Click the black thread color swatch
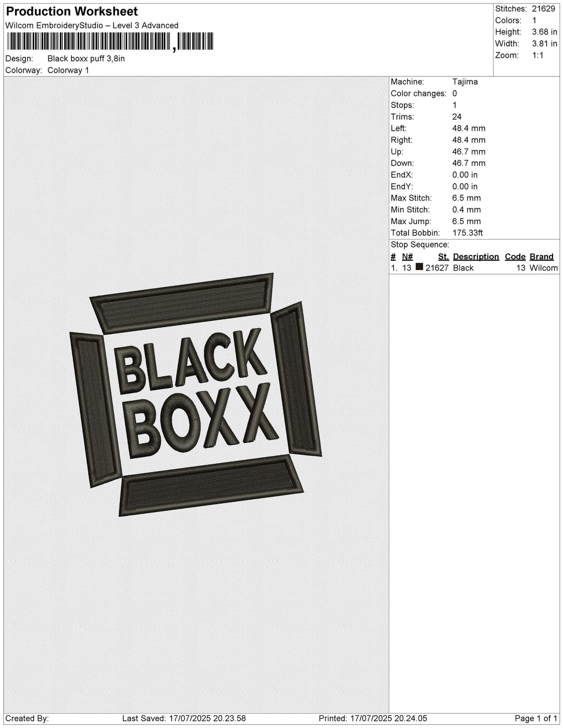 coord(419,267)
